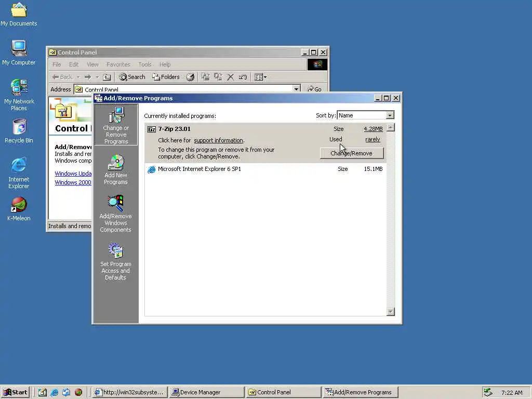Image resolution: width=532 pixels, height=399 pixels.
Task: Click Folders in Control Panel toolbar
Action: (x=166, y=77)
